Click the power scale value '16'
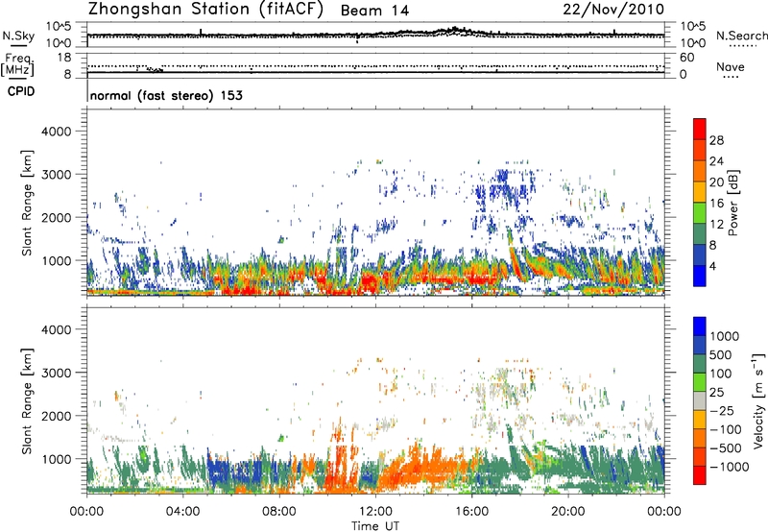Screen dimensions: 768x532 (716, 204)
